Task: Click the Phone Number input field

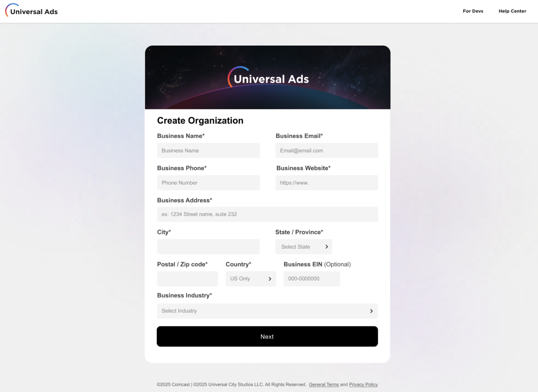Action: (x=208, y=183)
